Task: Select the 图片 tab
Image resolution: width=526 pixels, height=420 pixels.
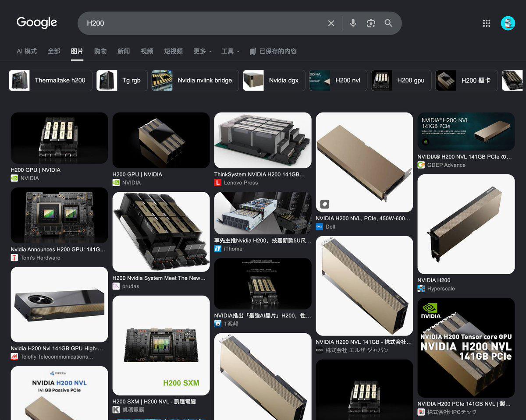Action: (x=77, y=51)
